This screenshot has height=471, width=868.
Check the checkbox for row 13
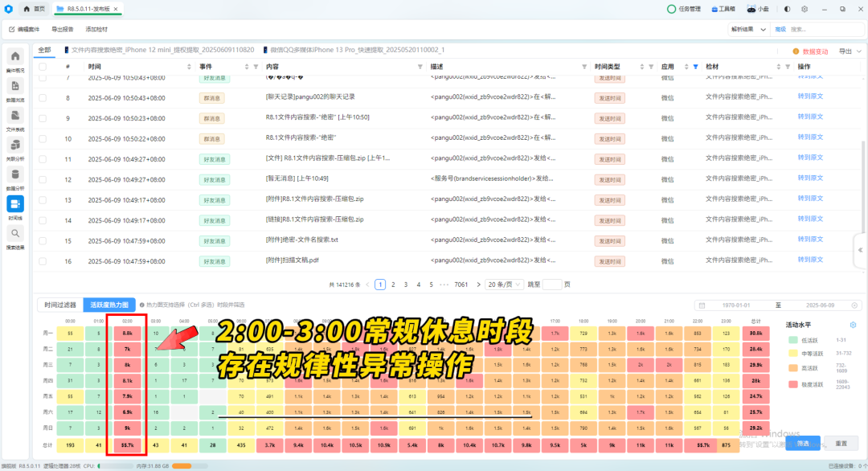(x=43, y=200)
